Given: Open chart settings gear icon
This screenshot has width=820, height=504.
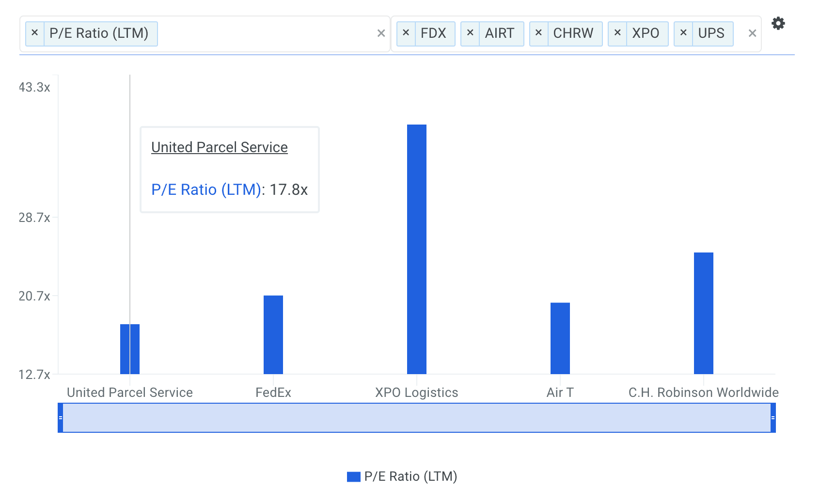Looking at the screenshot, I should tap(778, 23).
